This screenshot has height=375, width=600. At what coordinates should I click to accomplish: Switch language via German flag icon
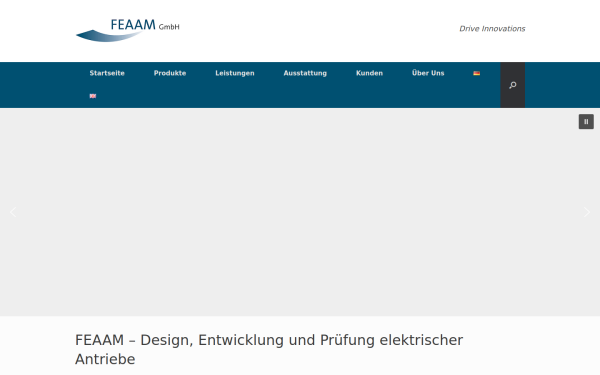(x=476, y=73)
